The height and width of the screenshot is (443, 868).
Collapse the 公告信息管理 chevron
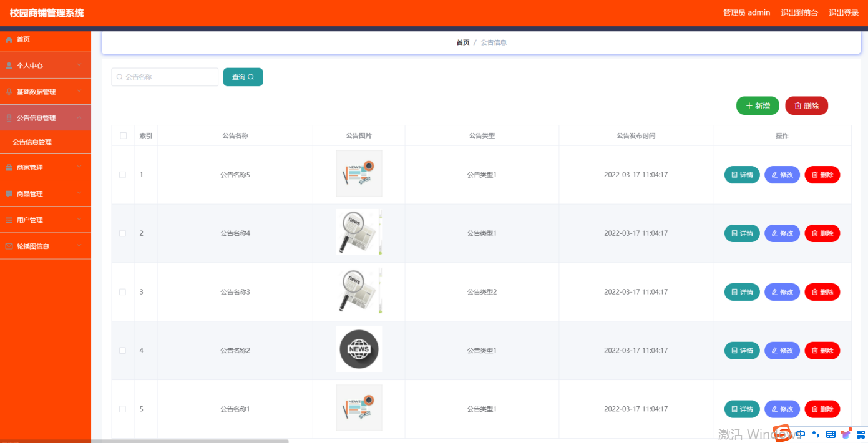click(79, 117)
